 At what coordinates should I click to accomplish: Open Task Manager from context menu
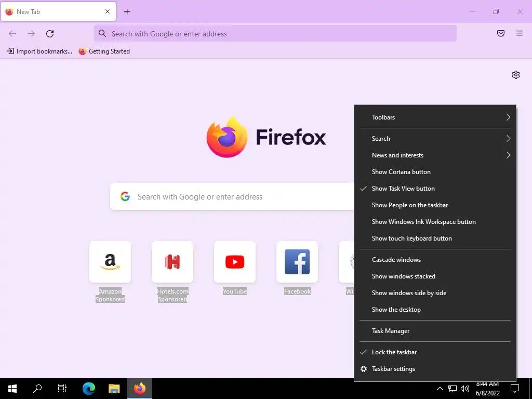coord(435,331)
